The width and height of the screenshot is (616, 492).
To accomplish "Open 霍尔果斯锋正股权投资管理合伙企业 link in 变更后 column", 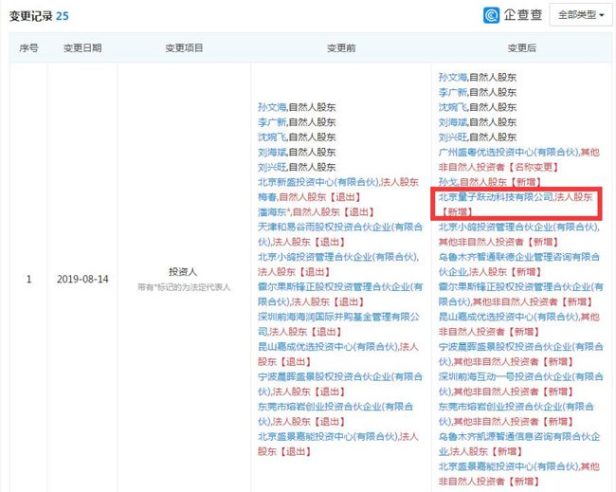I will 521,294.
